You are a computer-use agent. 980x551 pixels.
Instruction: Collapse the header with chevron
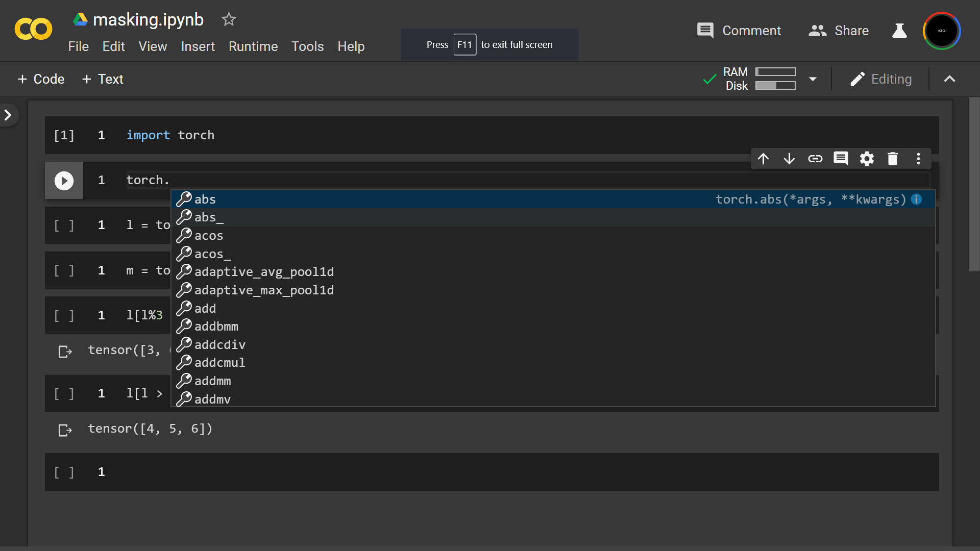tap(949, 79)
